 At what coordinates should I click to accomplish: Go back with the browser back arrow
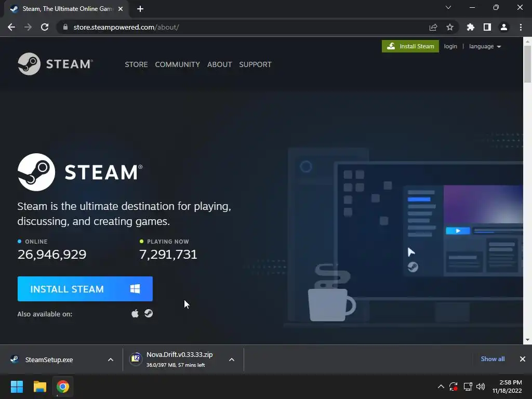click(11, 27)
